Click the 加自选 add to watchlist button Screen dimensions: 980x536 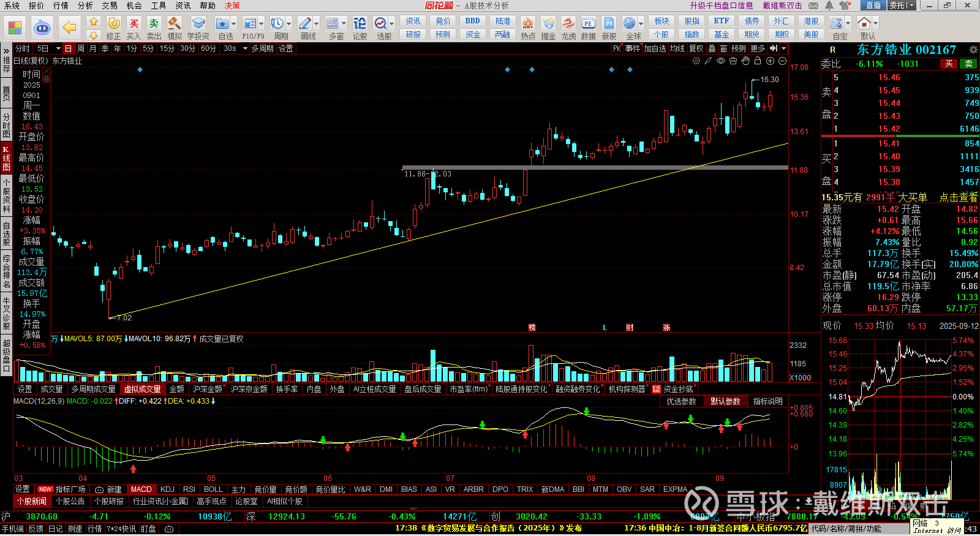655,48
